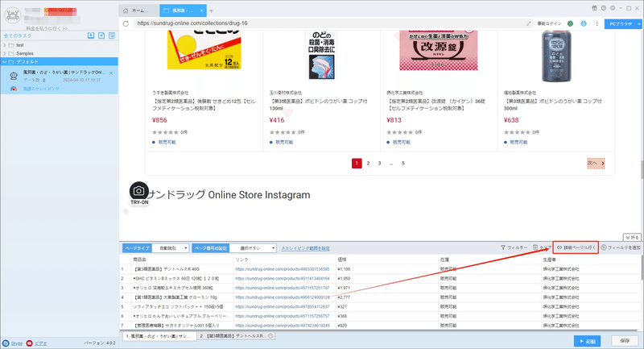This screenshot has width=644, height=349.
Task: Click the PCブラウザ button
Action: (621, 24)
